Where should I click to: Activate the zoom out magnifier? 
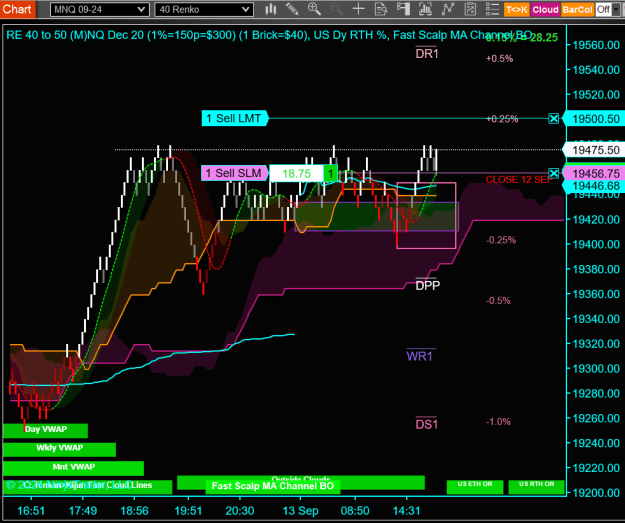[336, 9]
